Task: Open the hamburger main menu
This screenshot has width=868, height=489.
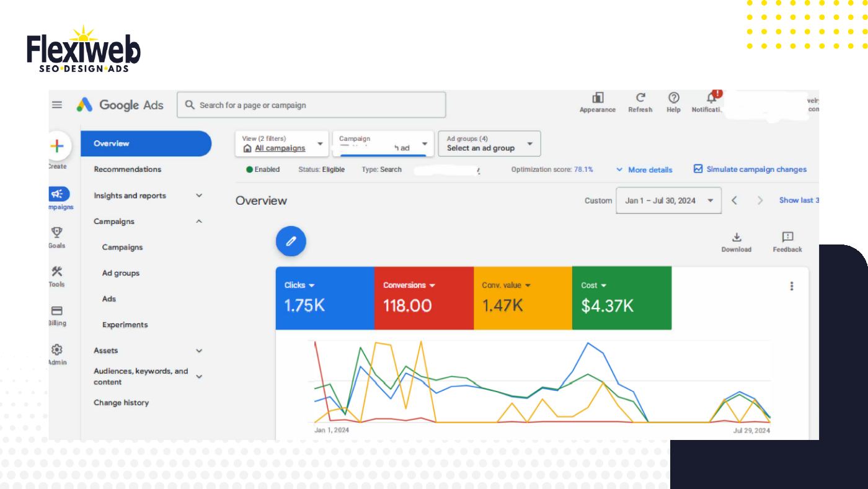Action: [57, 105]
